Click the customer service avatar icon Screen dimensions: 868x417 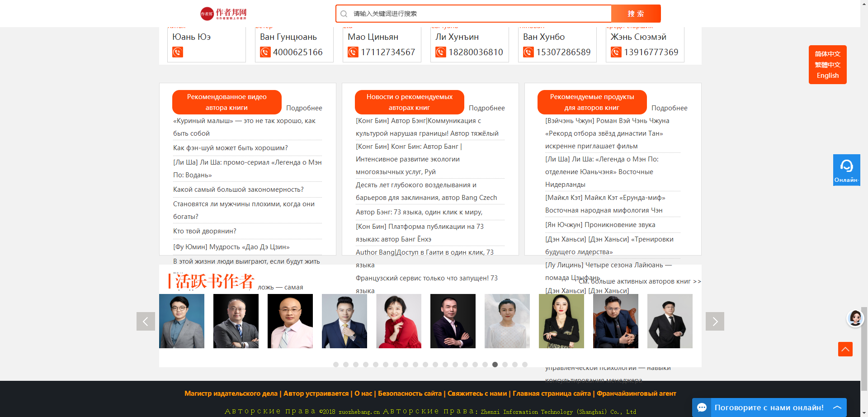(x=855, y=318)
